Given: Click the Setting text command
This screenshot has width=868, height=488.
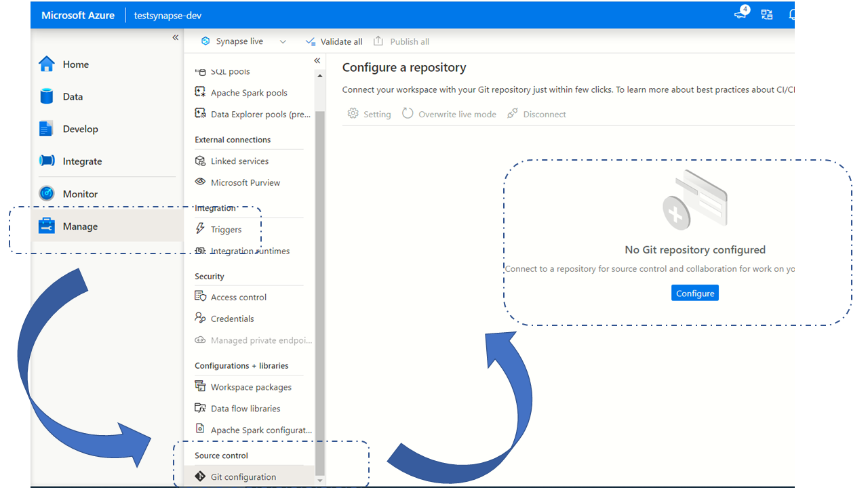Looking at the screenshot, I should pyautogui.click(x=377, y=115).
